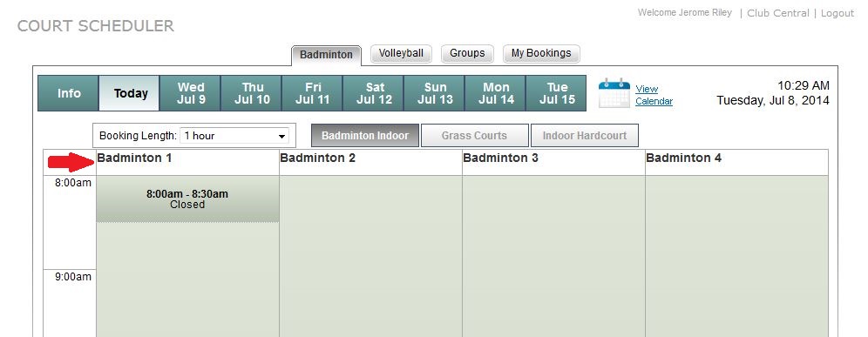Screen dimensions: 868x337
Task: Click the 9:00am time label
Action: click(x=73, y=277)
